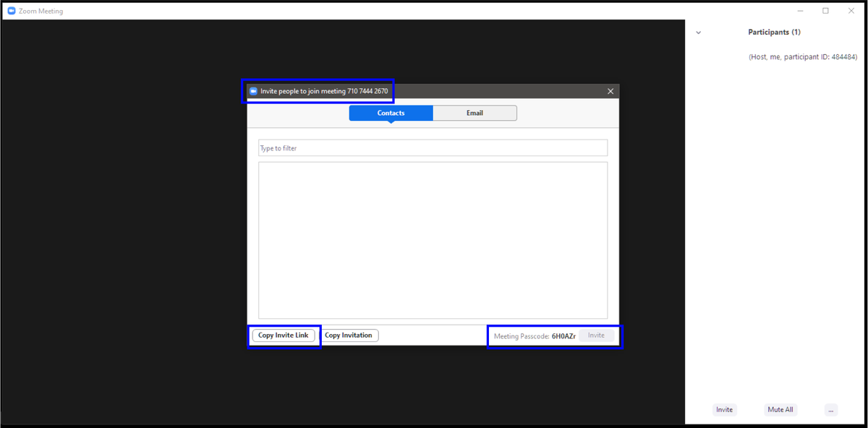This screenshot has width=868, height=428.
Task: Click Invite in the Participants panel
Action: [724, 409]
